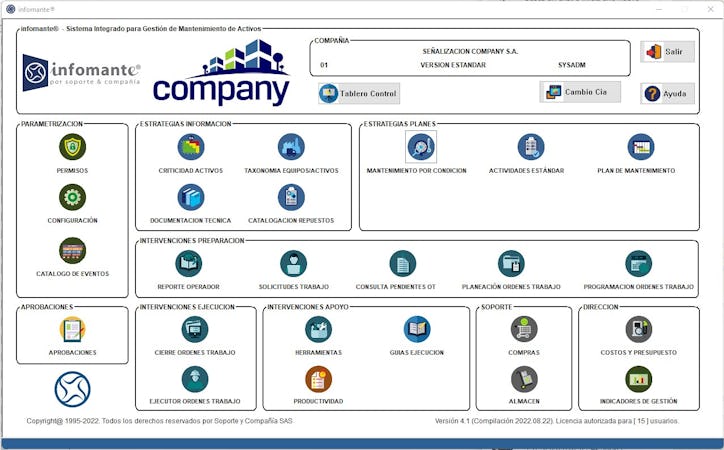Viewport: 724px width, 450px height.
Task: Open the Solicitudes Trabajo icon
Action: point(293,264)
